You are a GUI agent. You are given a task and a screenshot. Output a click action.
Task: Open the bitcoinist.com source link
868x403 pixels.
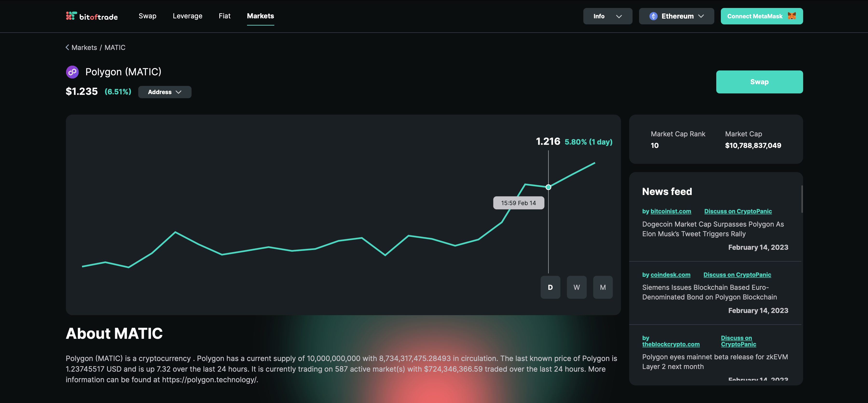(671, 211)
